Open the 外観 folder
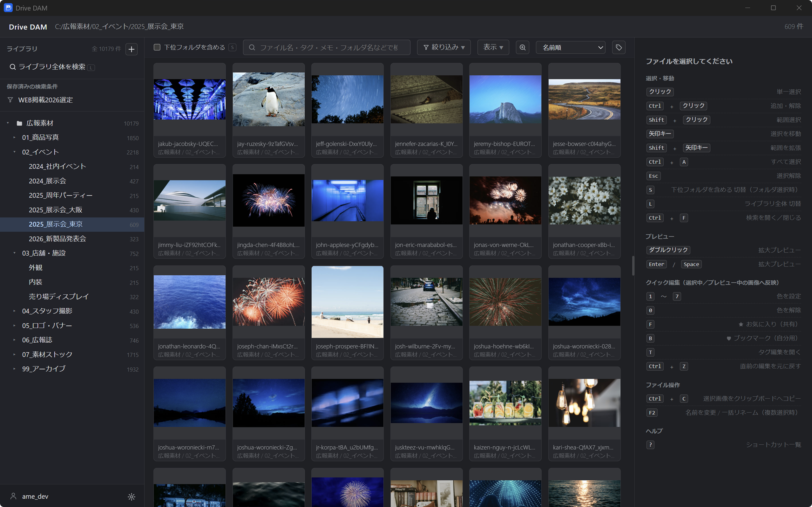812x507 pixels. pos(72,268)
